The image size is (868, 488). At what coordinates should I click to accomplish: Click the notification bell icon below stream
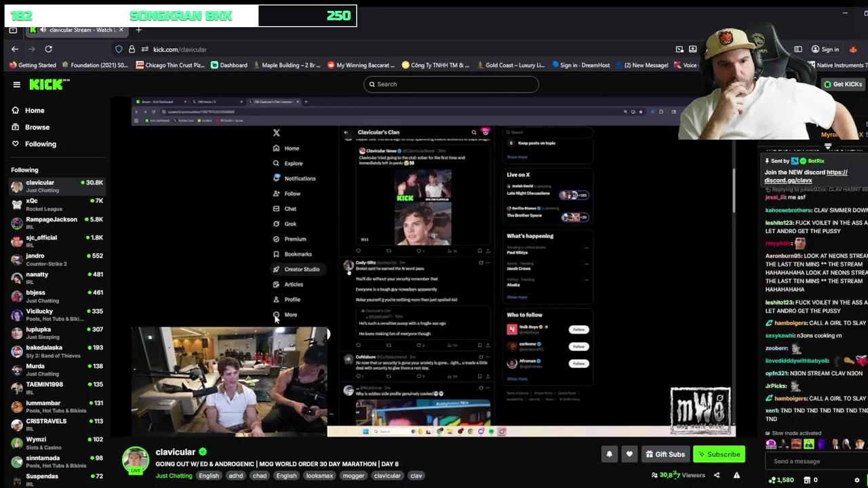pos(609,454)
